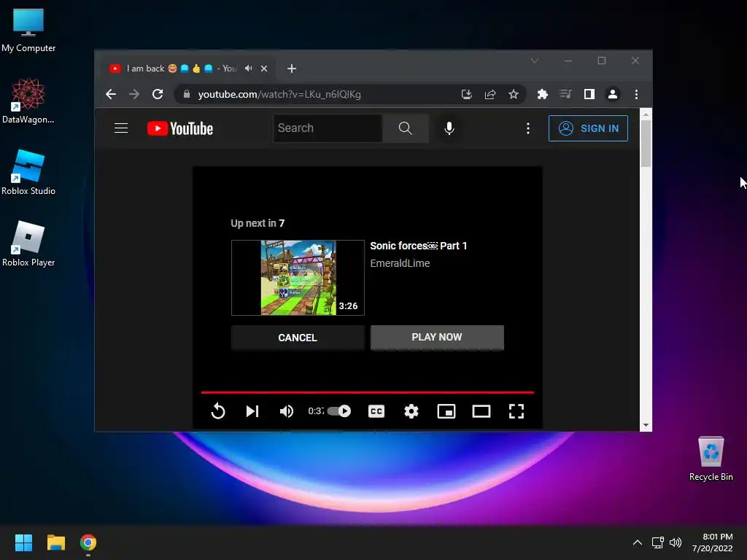Image resolution: width=747 pixels, height=560 pixels.
Task: Select the DataWagon desktop shortcut
Action: (28, 101)
